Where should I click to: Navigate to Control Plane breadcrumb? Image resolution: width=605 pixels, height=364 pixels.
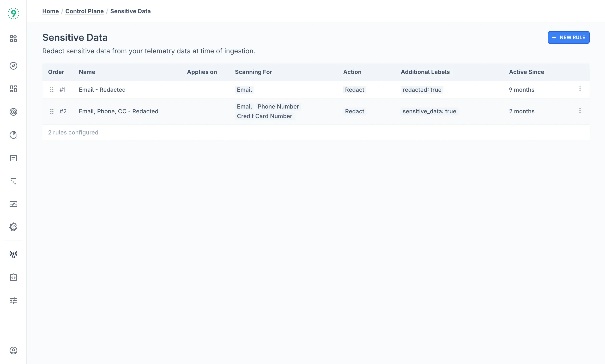pos(84,11)
